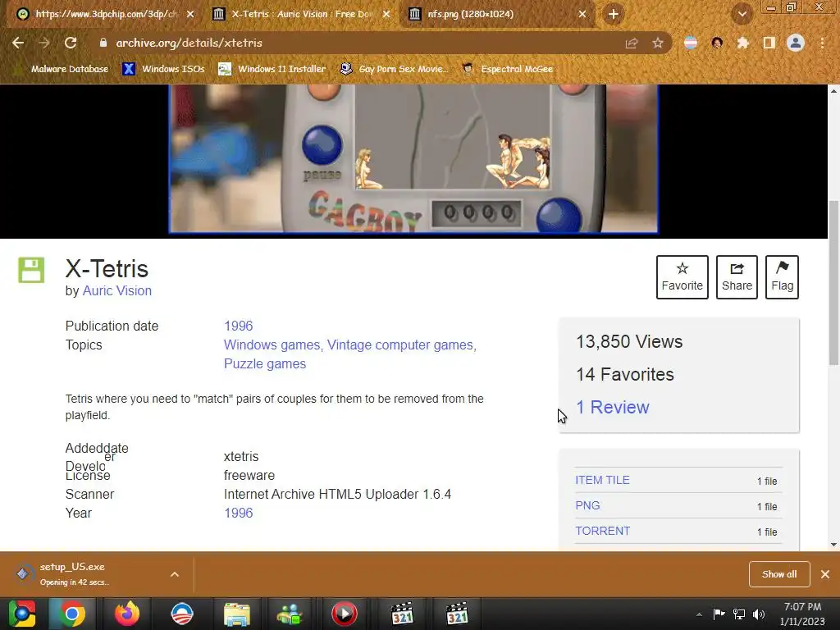Click the green software floppy icon

[x=32, y=269]
